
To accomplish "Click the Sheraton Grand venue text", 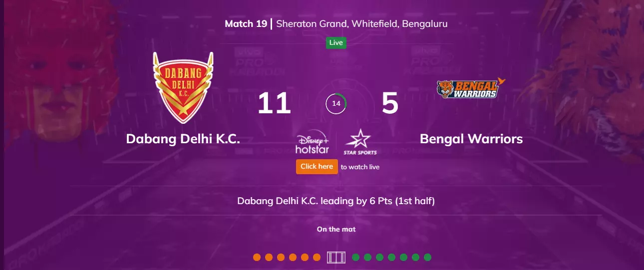I will coord(362,24).
